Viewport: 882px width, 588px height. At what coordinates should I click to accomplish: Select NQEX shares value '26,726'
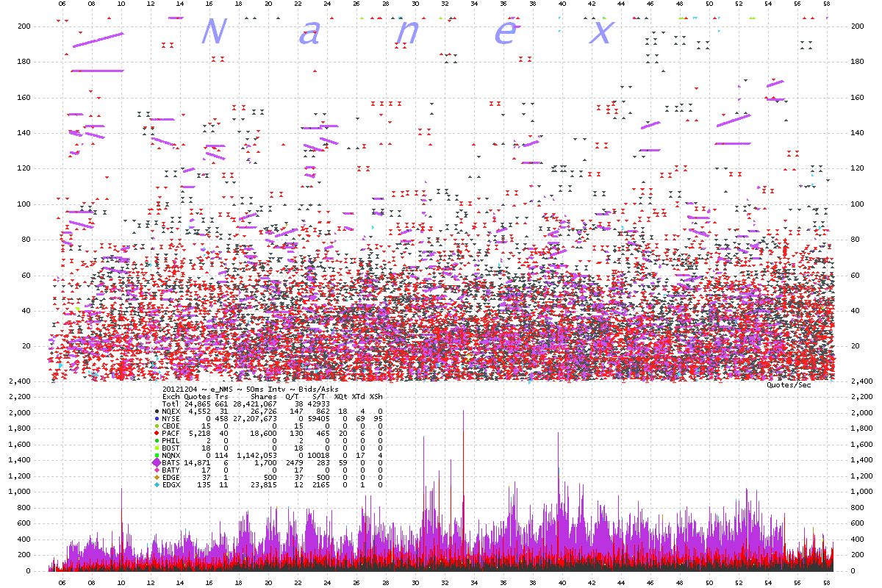tap(264, 412)
